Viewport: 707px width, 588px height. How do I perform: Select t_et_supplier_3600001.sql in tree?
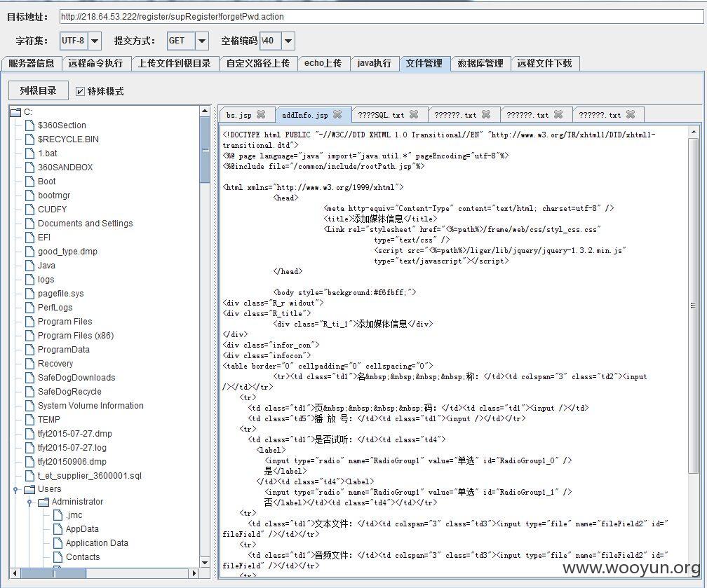(x=90, y=475)
